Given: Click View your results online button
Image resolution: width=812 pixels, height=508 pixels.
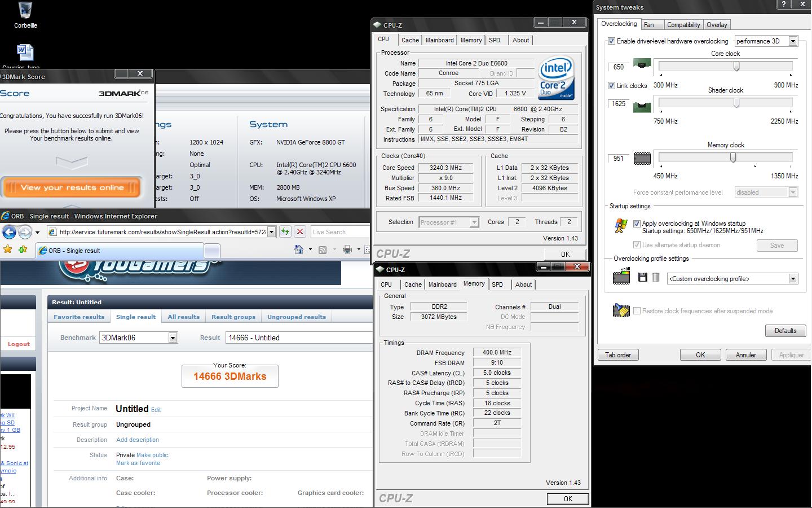Looking at the screenshot, I should (72, 187).
